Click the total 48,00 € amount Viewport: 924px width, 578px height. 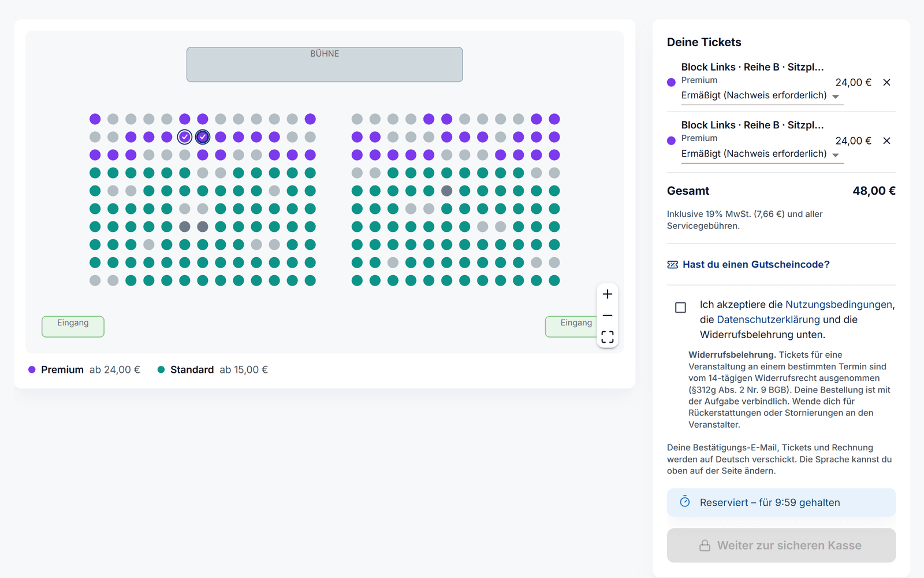tap(874, 191)
